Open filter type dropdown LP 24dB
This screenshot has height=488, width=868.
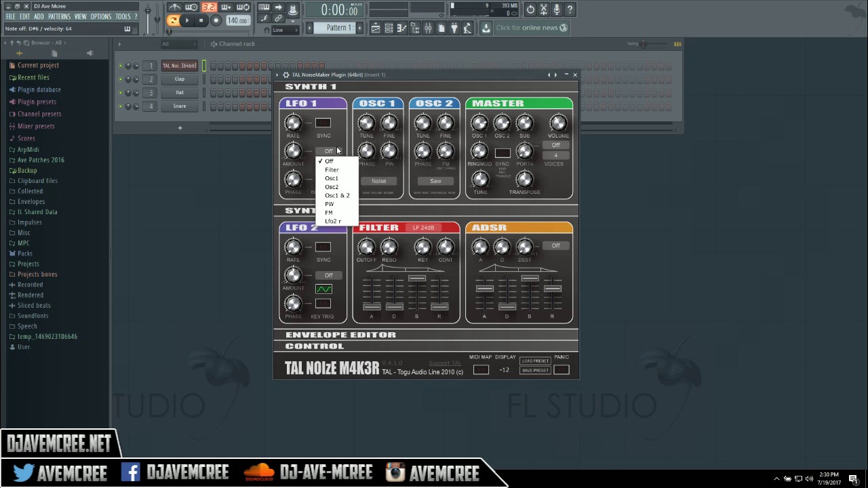coord(423,228)
